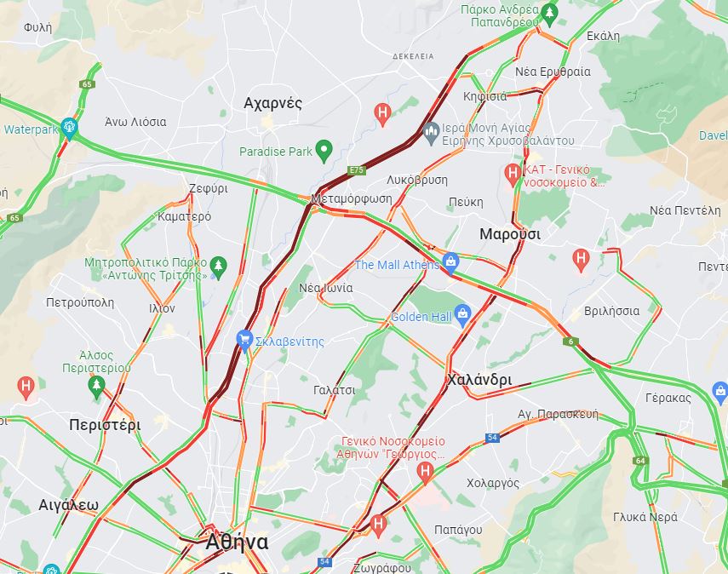Select the Waterpark teal marker icon
Viewport: 728px width, 574px height.
69,128
